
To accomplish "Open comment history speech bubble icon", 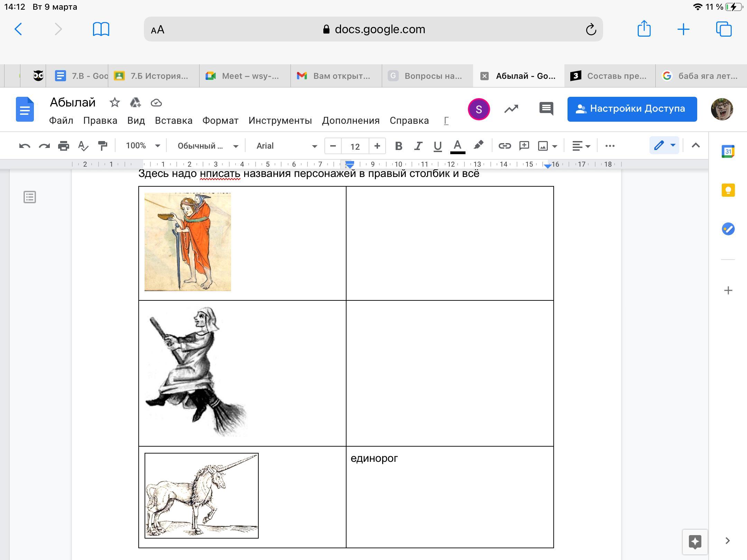I will point(546,109).
